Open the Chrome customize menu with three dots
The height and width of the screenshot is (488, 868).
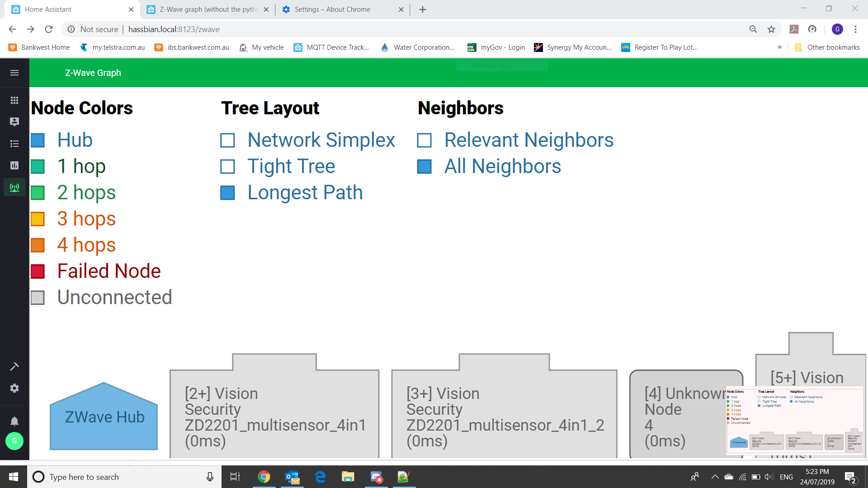(855, 29)
